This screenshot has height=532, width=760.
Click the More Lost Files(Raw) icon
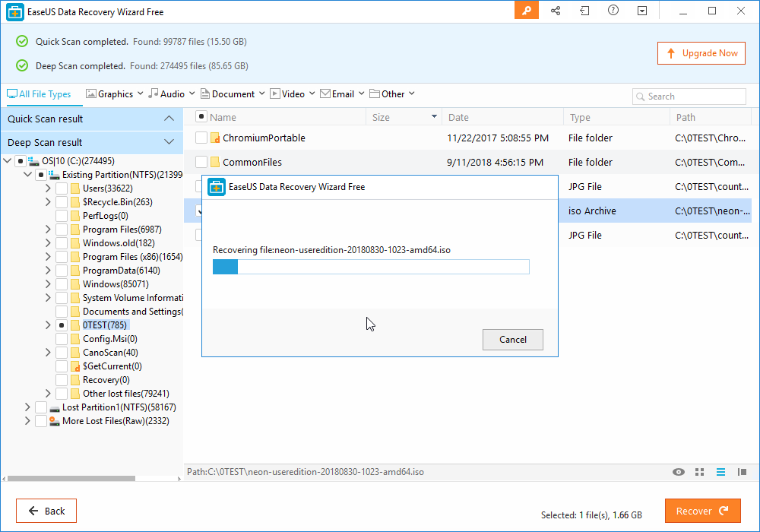point(55,421)
